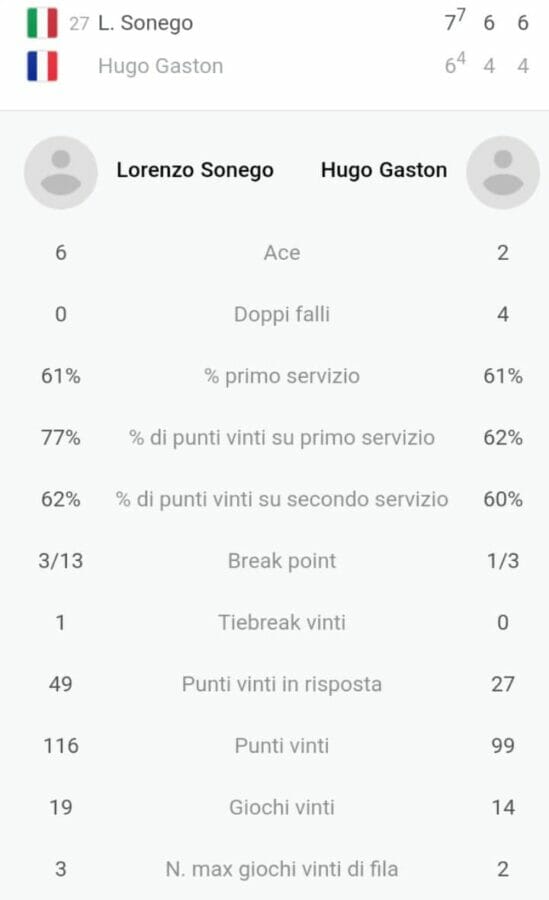Click the French flag icon
549x900 pixels.
[42, 66]
